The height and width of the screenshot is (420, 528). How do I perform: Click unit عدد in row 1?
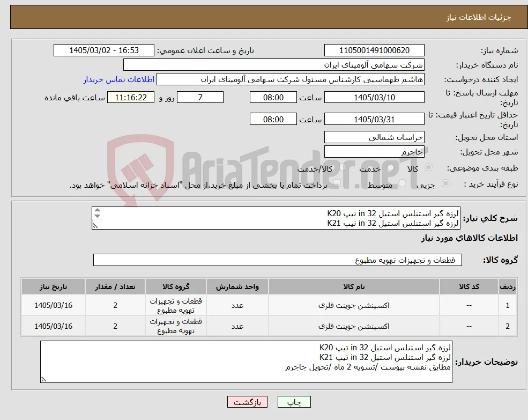[237, 305]
